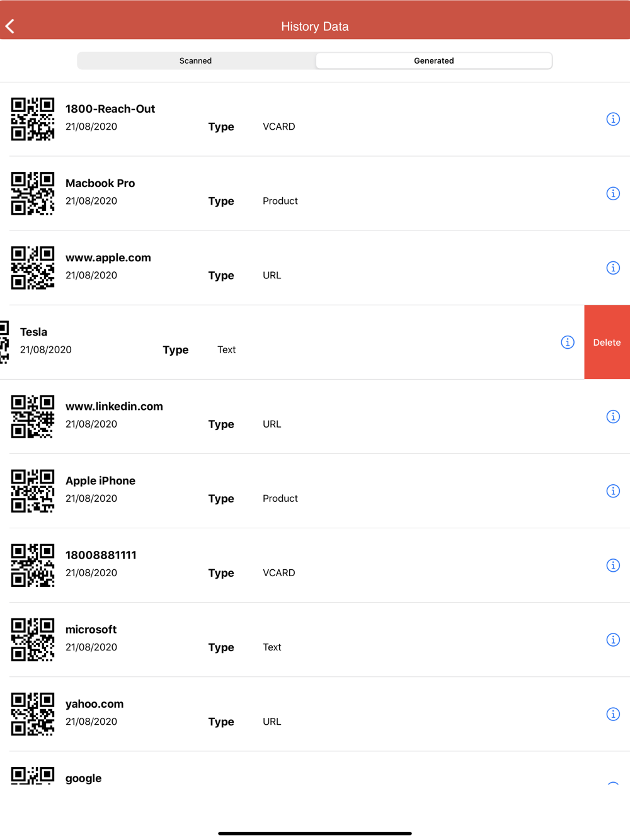Show info for www.linkedin.com entry

[613, 416]
